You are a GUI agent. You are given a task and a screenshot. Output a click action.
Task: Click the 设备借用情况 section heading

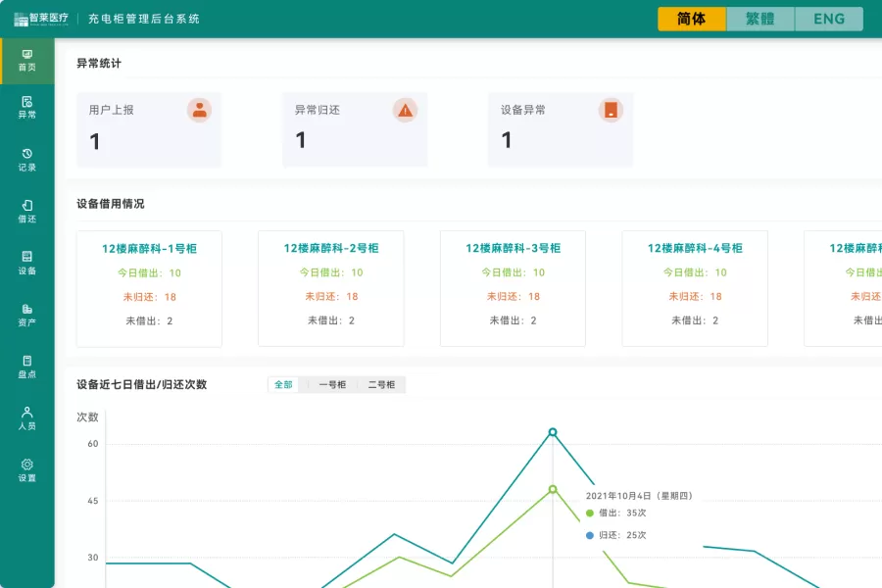pyautogui.click(x=111, y=204)
